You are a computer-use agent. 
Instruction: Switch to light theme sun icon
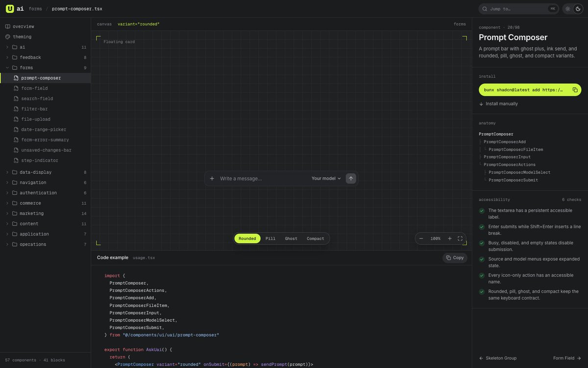567,8
